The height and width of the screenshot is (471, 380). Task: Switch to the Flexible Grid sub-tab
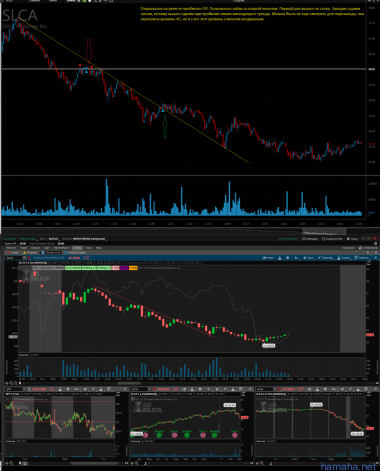click(50, 252)
